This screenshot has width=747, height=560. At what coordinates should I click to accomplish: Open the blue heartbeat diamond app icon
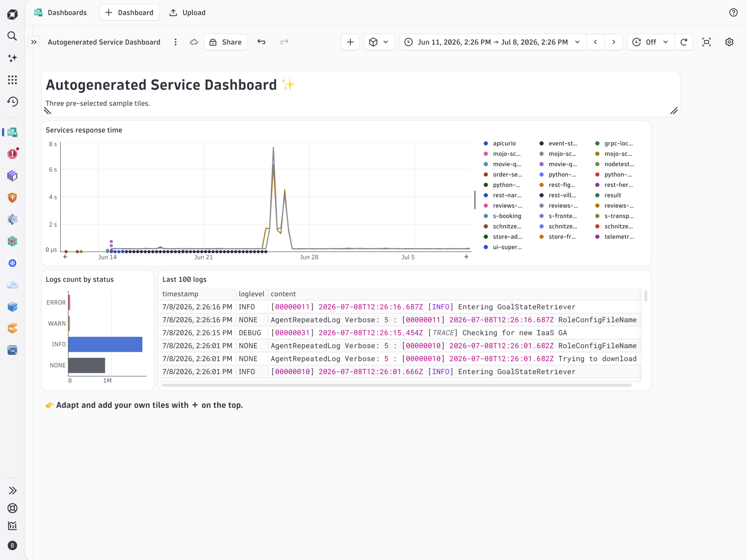click(x=13, y=219)
